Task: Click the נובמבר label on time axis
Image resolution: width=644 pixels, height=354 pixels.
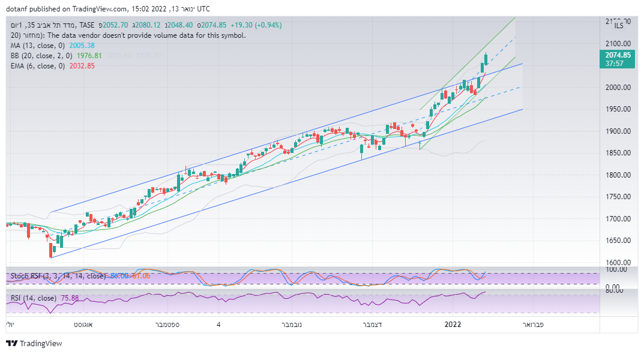Action: tap(292, 325)
